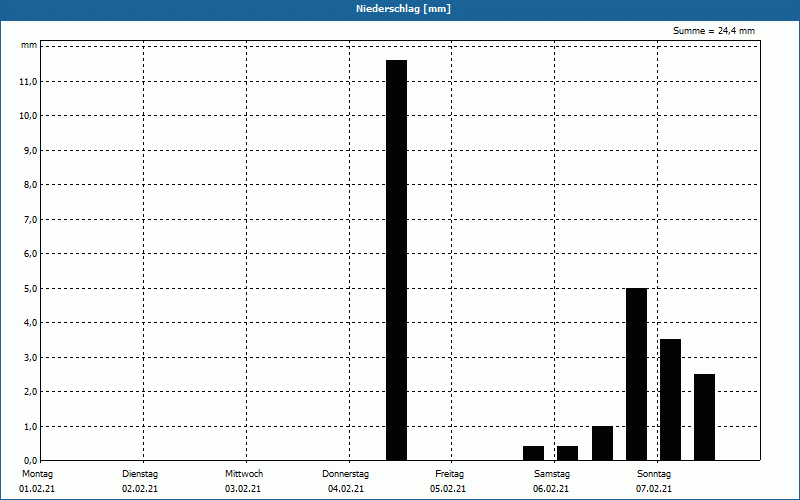The height and width of the screenshot is (500, 800).
Task: Click the 6,0 y-axis value
Action: (x=30, y=254)
